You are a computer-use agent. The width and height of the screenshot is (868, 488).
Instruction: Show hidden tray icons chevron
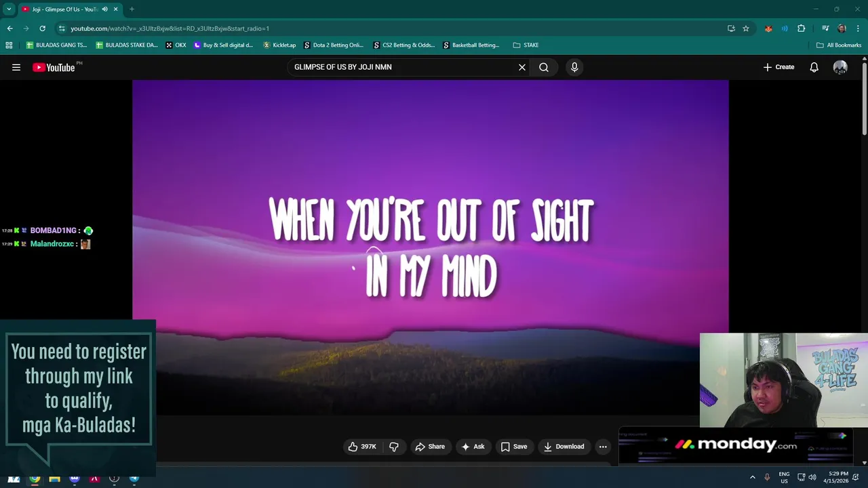752,478
